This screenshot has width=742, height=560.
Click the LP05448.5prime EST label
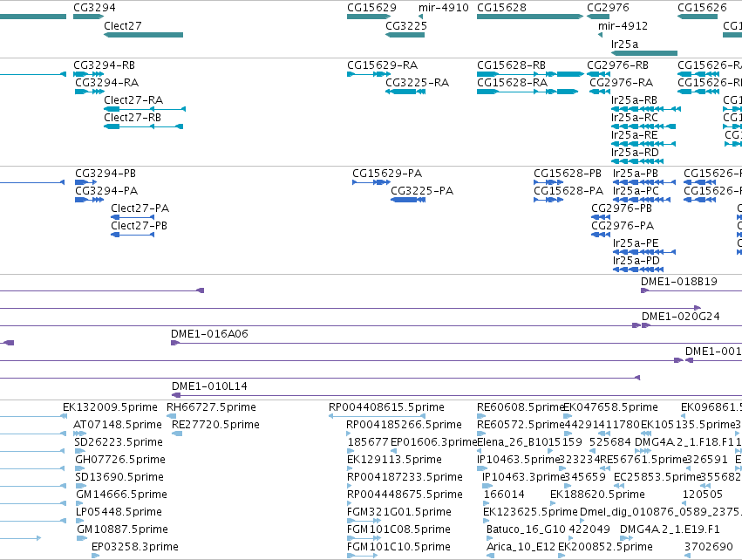coord(119,512)
